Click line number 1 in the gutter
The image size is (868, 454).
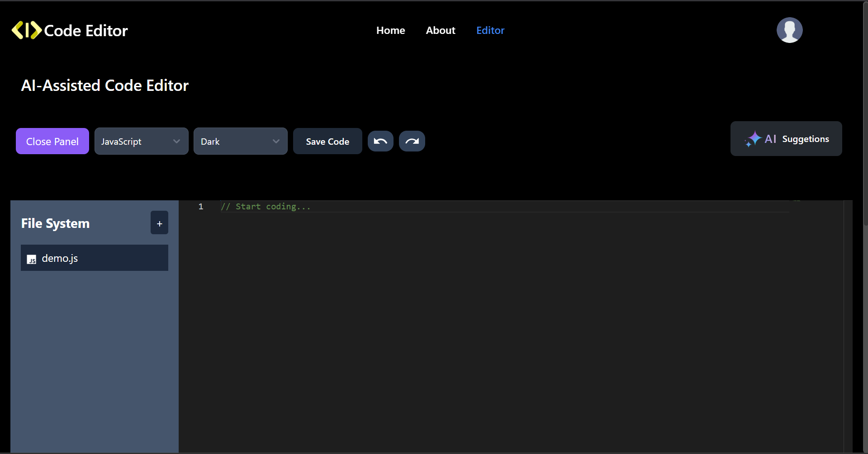201,207
